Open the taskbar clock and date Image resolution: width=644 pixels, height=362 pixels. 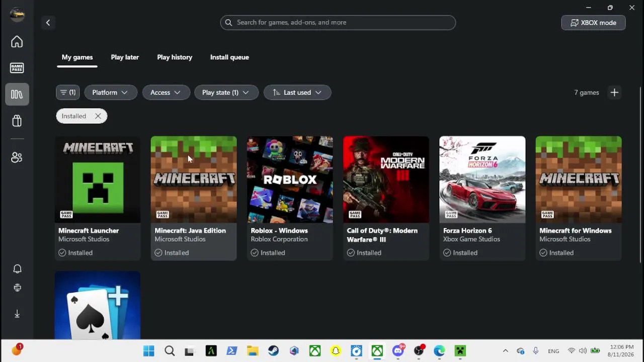(622, 351)
